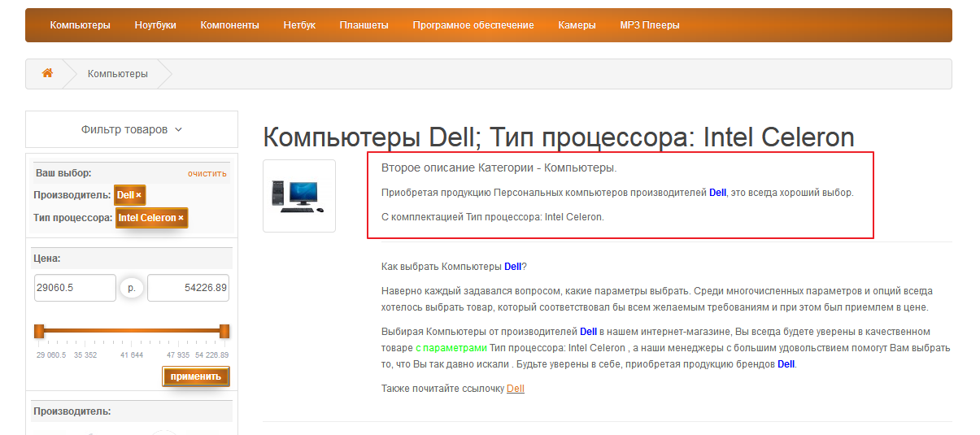This screenshot has width=980, height=435.
Task: Click text 'Второе описание Категории - Компьютеры.'
Action: (499, 168)
